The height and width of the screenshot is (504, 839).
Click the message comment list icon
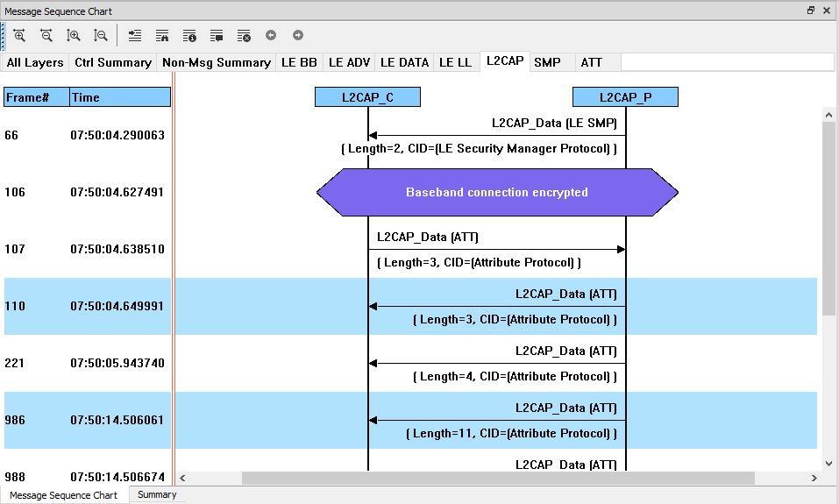[x=217, y=36]
